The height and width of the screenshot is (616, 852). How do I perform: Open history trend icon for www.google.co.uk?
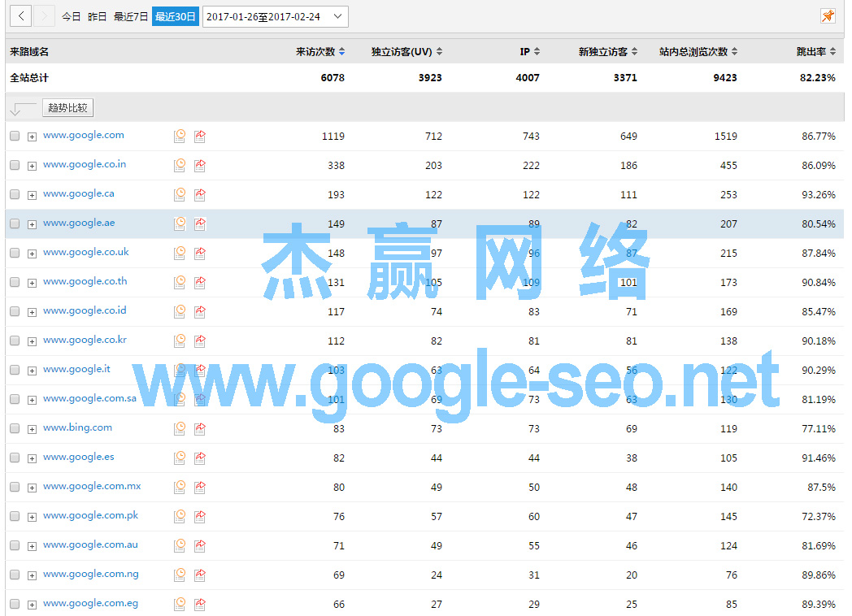pyautogui.click(x=180, y=253)
